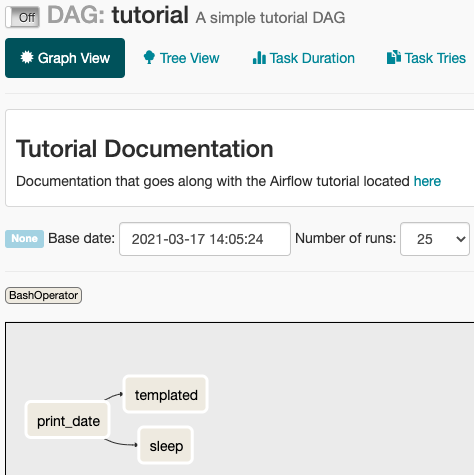The width and height of the screenshot is (474, 475).
Task: Select the print_date task node
Action: [x=68, y=420]
